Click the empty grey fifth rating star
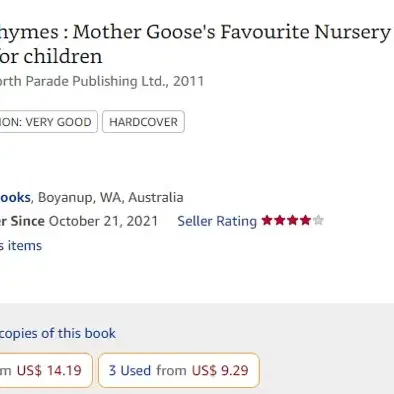The height and width of the screenshot is (394, 394). [x=318, y=220]
